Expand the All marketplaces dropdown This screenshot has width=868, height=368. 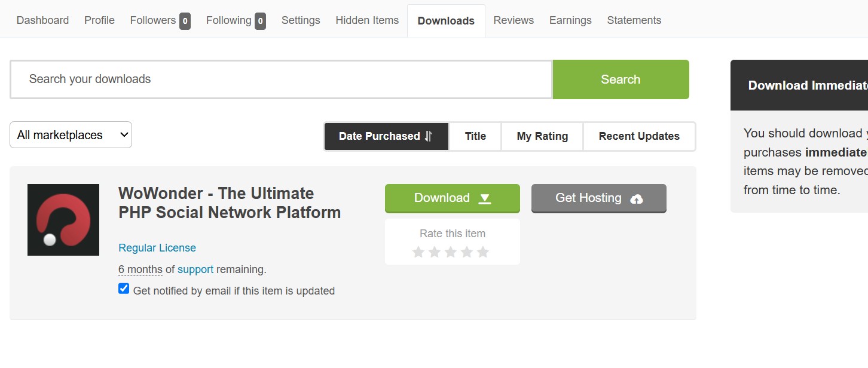[x=71, y=135]
